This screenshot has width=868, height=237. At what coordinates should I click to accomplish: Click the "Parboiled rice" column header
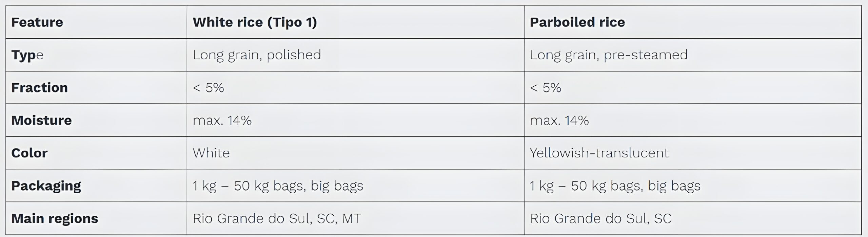[577, 22]
